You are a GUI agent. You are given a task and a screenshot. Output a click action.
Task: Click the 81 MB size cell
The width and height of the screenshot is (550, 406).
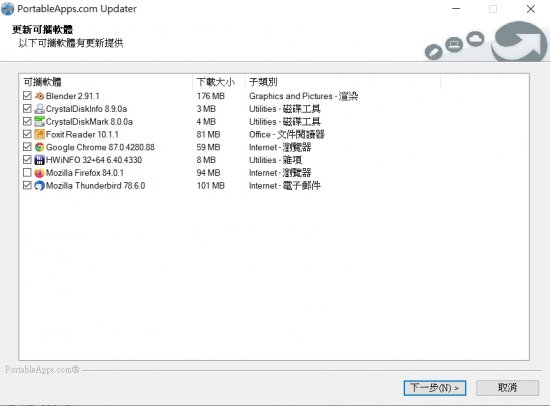coord(208,134)
